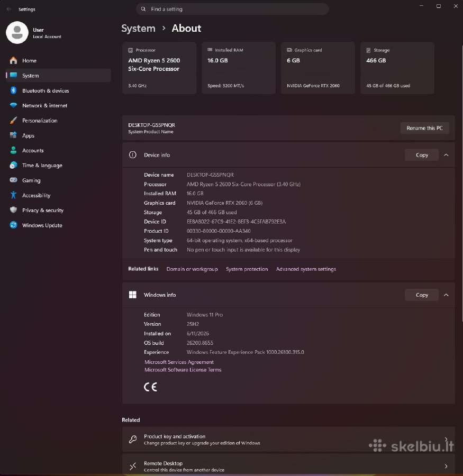463x476 pixels.
Task: Click the Installed RAM card icon
Action: click(x=210, y=50)
